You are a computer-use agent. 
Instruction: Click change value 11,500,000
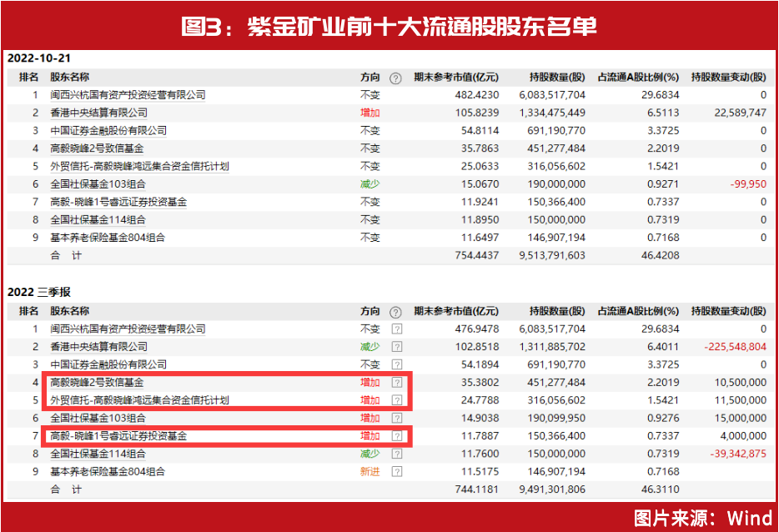click(x=741, y=400)
